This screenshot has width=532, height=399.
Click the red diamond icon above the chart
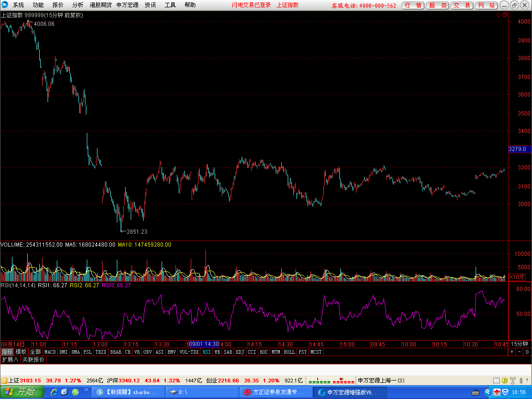pos(498,15)
